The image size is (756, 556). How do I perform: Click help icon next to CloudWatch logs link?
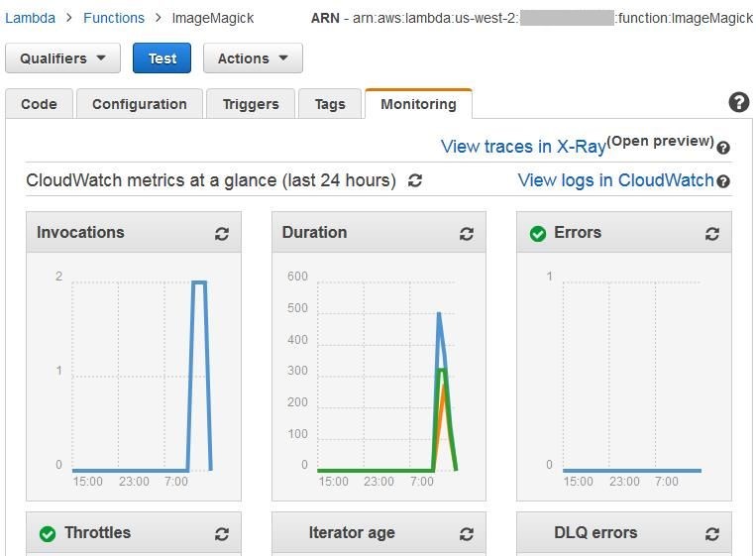point(722,181)
